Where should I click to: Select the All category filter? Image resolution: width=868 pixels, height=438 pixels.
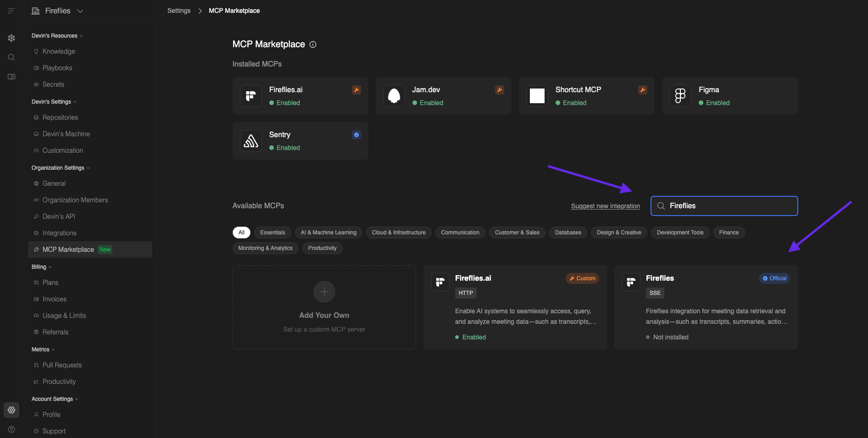pyautogui.click(x=241, y=233)
